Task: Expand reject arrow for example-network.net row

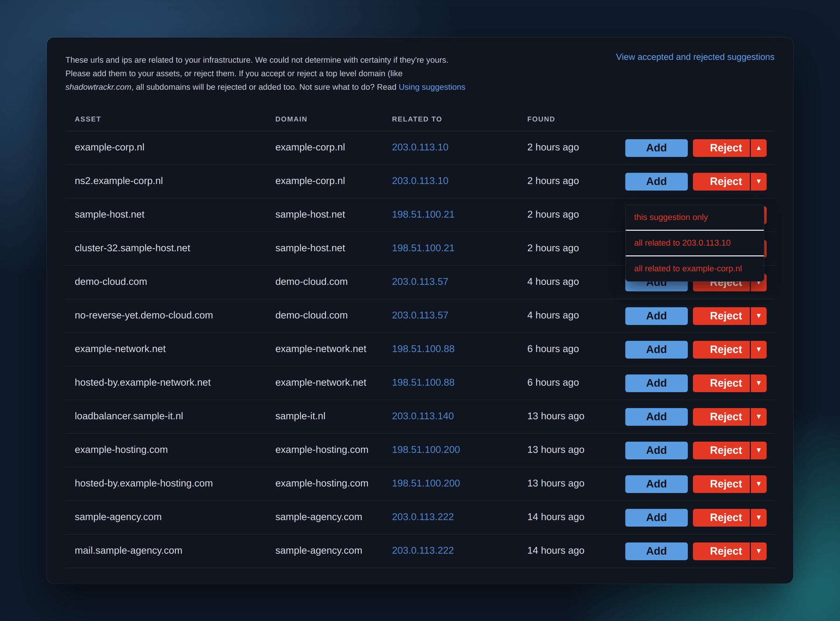Action: (x=758, y=350)
